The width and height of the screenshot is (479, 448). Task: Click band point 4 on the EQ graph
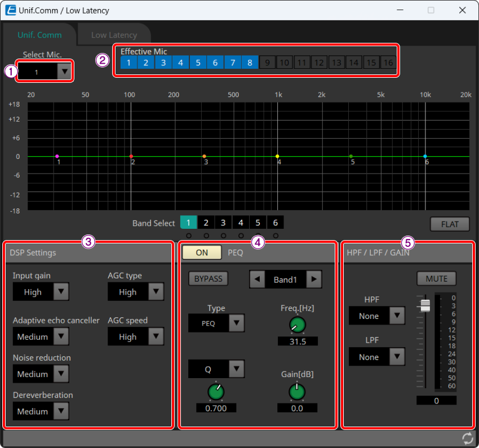coord(278,156)
